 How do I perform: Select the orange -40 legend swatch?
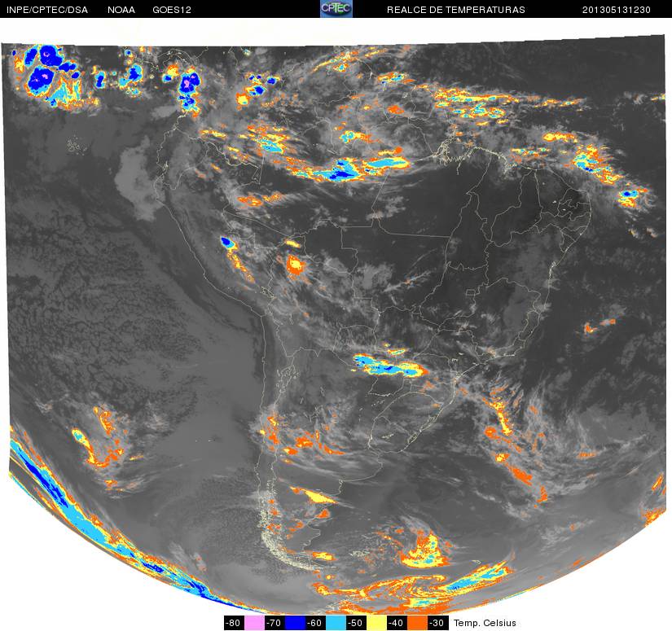[x=417, y=623]
